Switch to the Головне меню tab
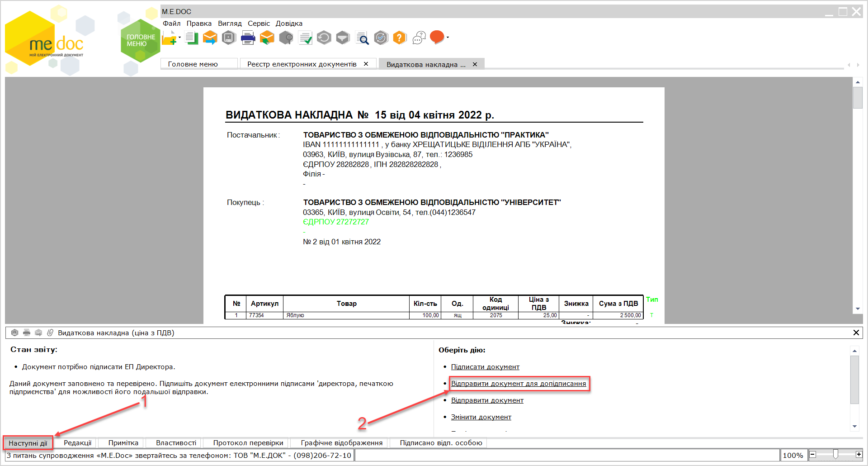The width and height of the screenshot is (868, 466). click(199, 64)
